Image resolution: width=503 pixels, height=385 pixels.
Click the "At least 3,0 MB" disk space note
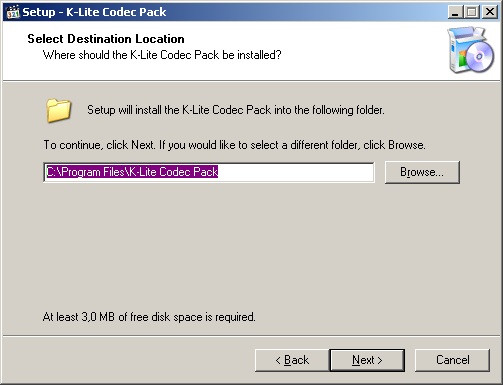point(149,317)
